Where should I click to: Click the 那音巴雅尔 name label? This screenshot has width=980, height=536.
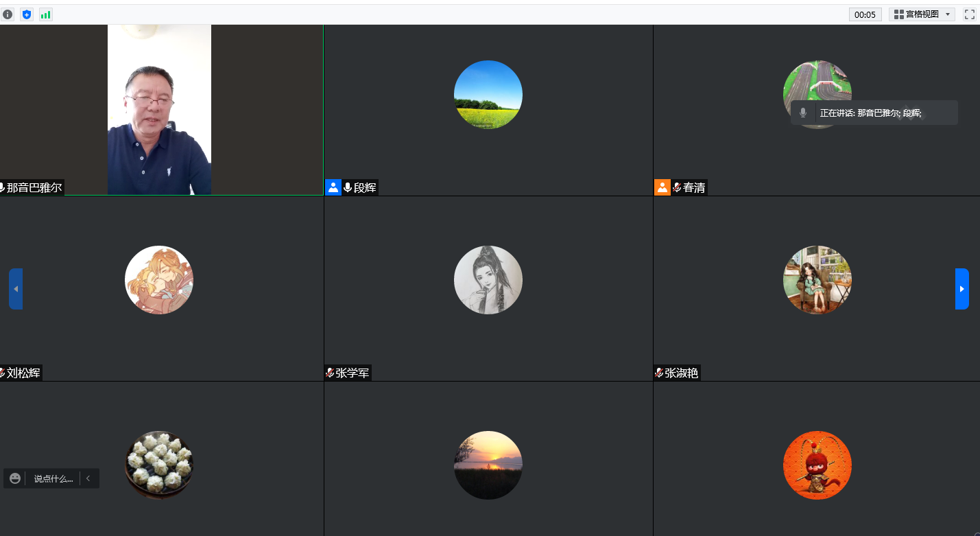34,187
